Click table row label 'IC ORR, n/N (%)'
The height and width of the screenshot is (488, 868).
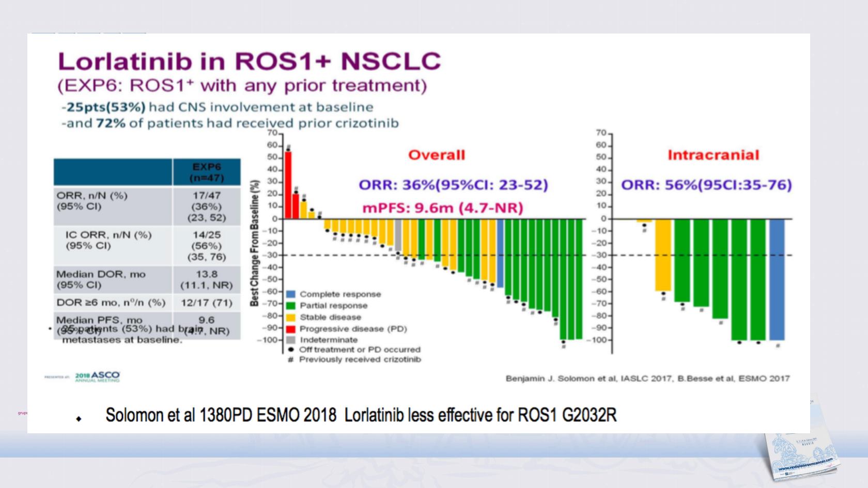(x=109, y=235)
